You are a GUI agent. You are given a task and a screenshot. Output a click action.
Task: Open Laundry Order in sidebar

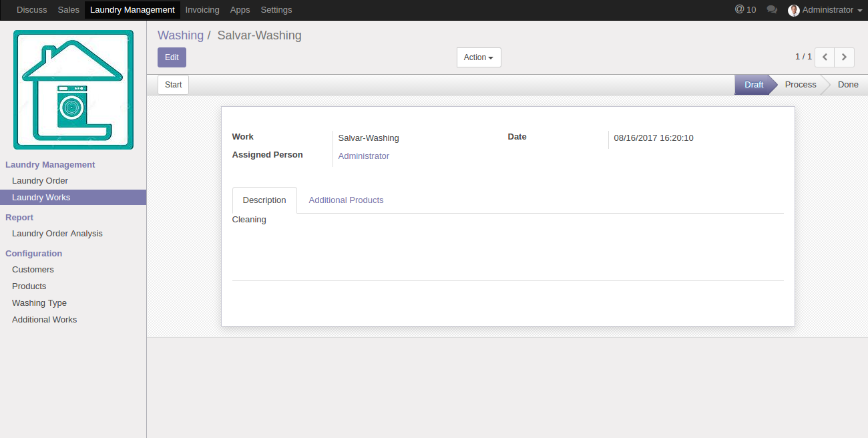coord(40,181)
